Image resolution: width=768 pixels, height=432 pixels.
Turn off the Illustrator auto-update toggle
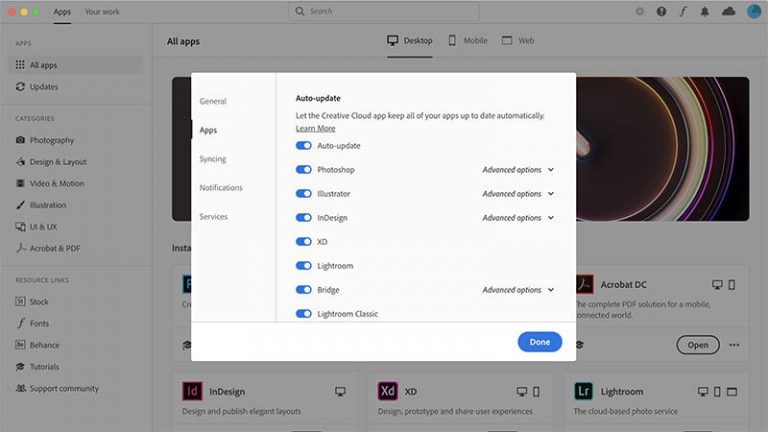click(x=304, y=193)
